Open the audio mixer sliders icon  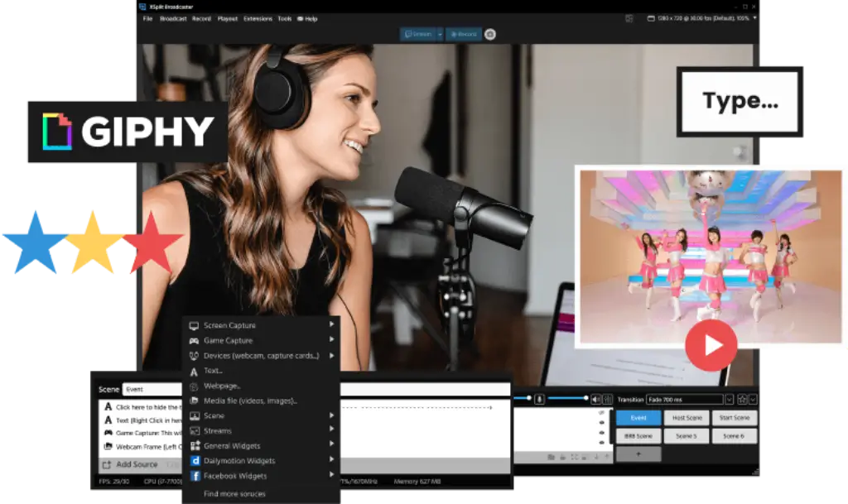point(607,399)
